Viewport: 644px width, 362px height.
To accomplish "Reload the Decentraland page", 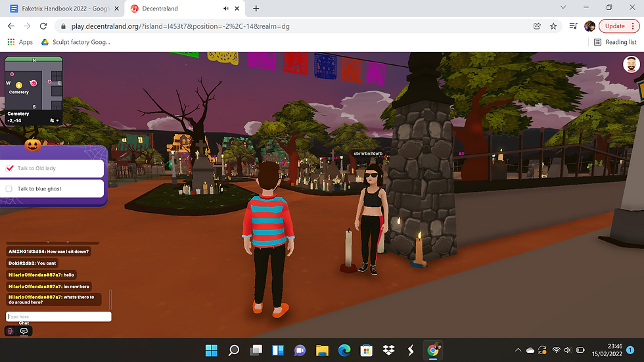I will click(x=43, y=26).
